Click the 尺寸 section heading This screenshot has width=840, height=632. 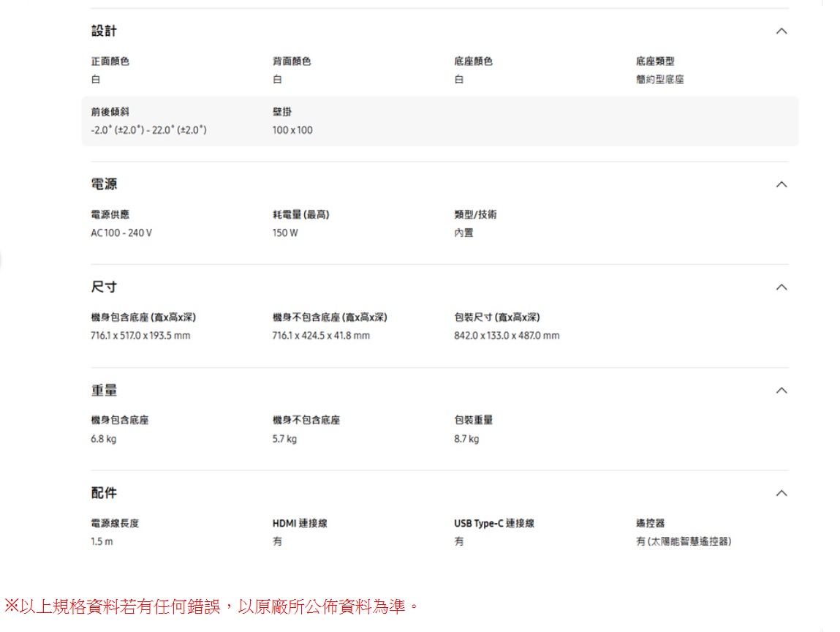pyautogui.click(x=104, y=287)
